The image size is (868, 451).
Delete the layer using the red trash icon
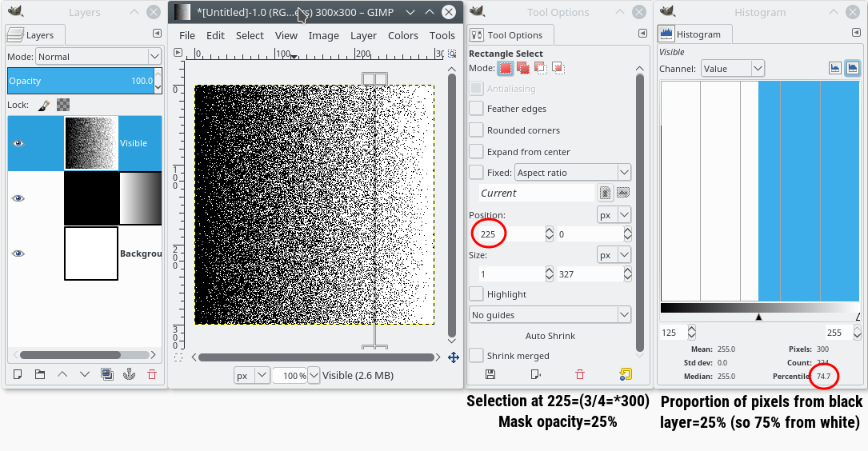pos(152,374)
